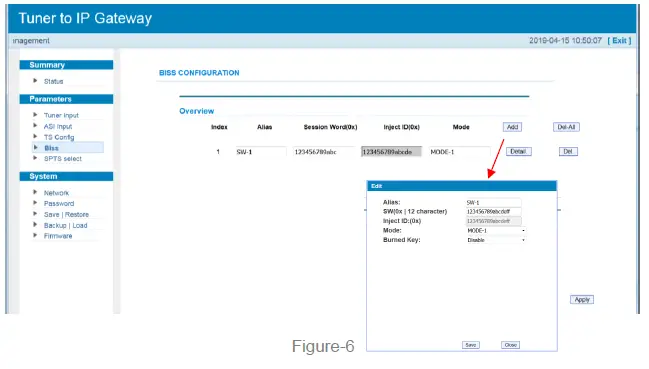Click the arrow icon beside Network
Image resolution: width=649 pixels, height=369 pixels.
(x=35, y=192)
